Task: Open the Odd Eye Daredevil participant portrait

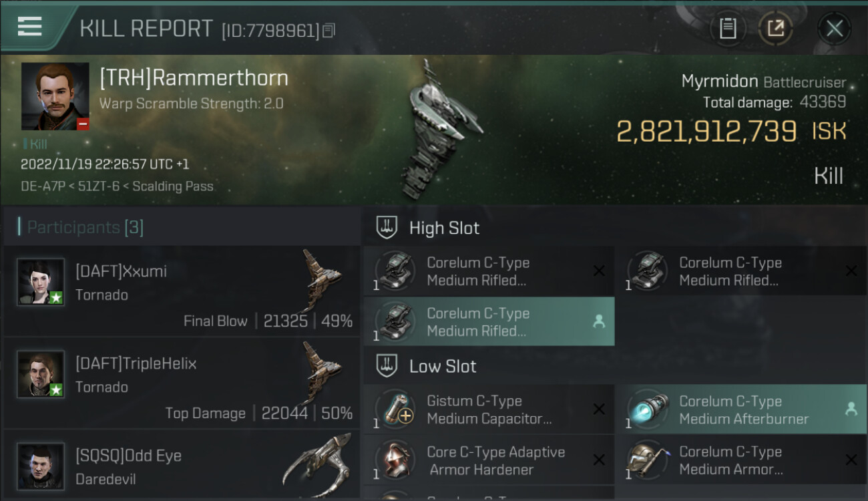Action: tap(41, 466)
